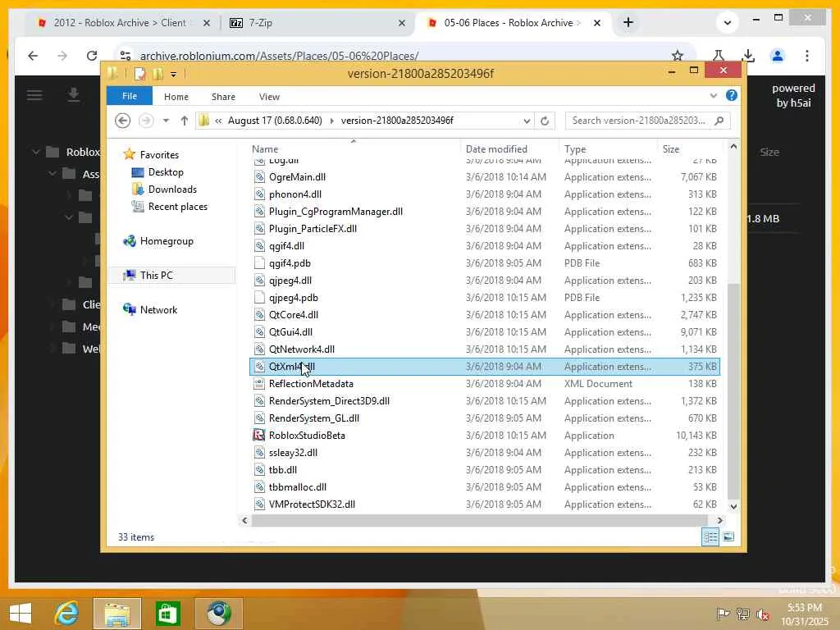Collapse the Roblox tree node in h5ai
This screenshot has width=840, height=630.
(36, 152)
